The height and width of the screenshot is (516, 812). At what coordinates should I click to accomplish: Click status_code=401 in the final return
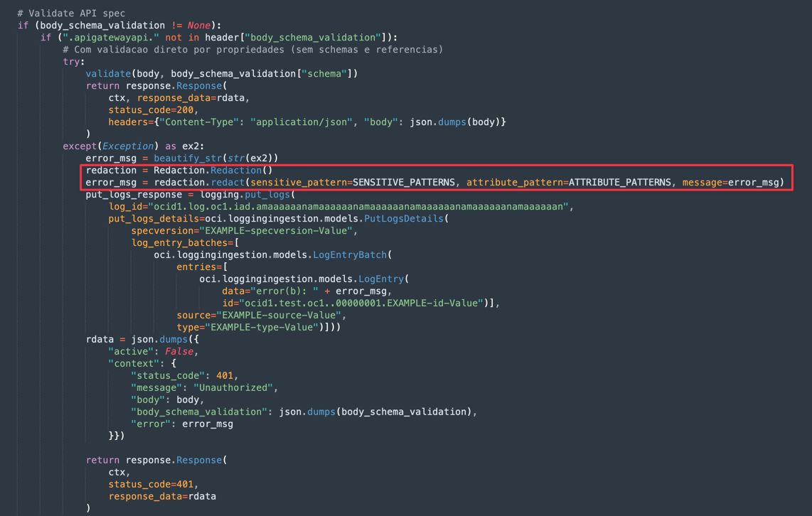pyautogui.click(x=153, y=485)
